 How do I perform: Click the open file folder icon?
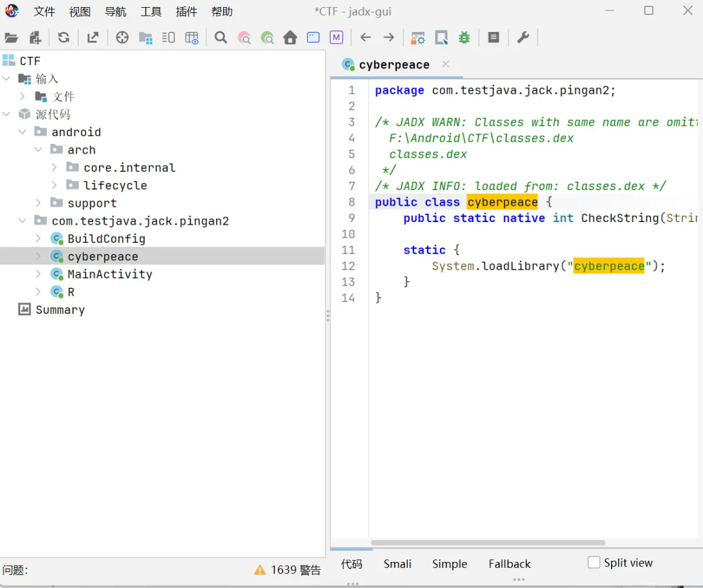point(11,38)
